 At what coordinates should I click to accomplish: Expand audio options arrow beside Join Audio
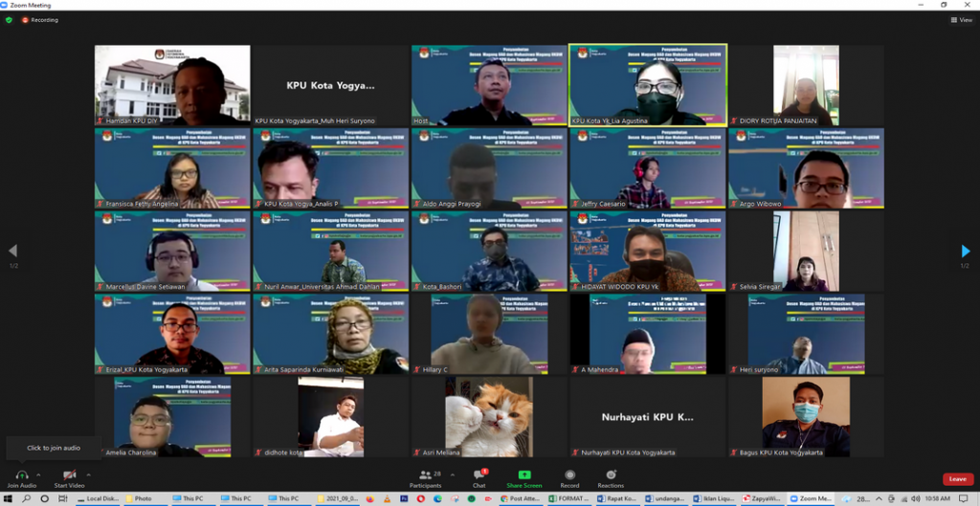[39, 474]
